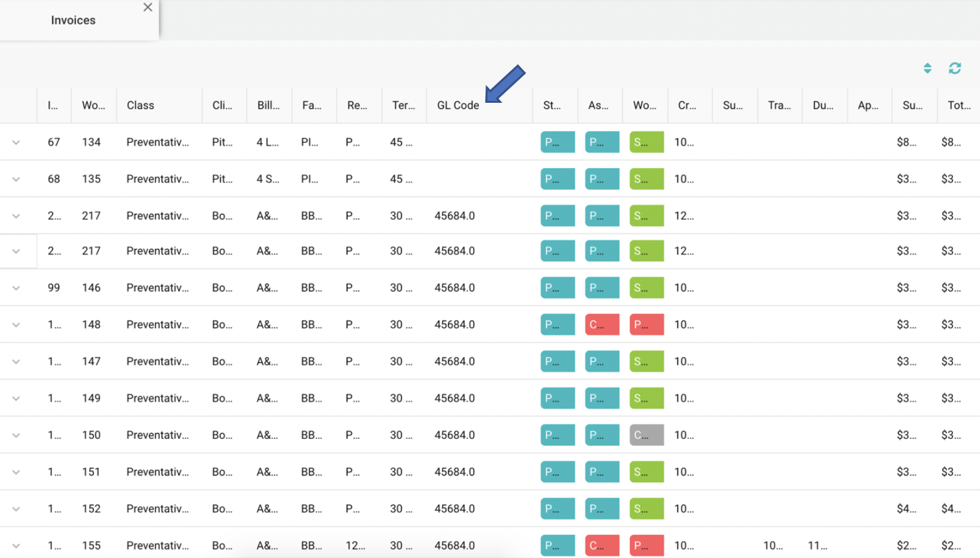Click the teal Assigned badge on work order 147

(x=601, y=361)
